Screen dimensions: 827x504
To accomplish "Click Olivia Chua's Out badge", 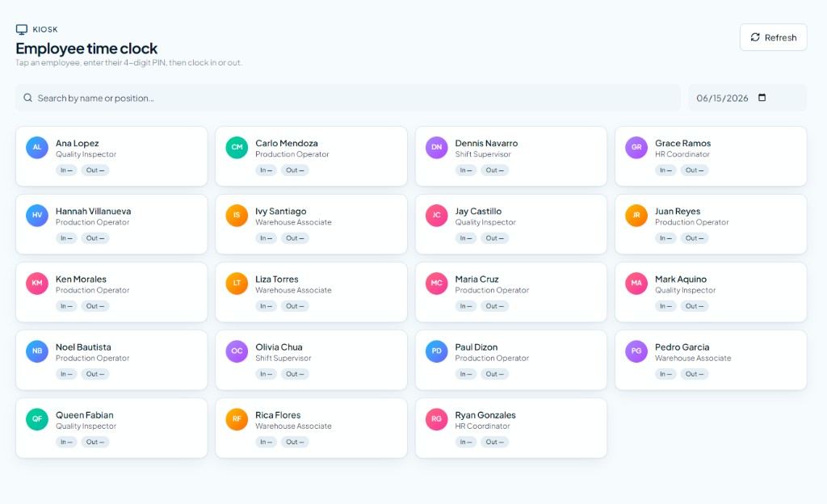I will pos(295,374).
